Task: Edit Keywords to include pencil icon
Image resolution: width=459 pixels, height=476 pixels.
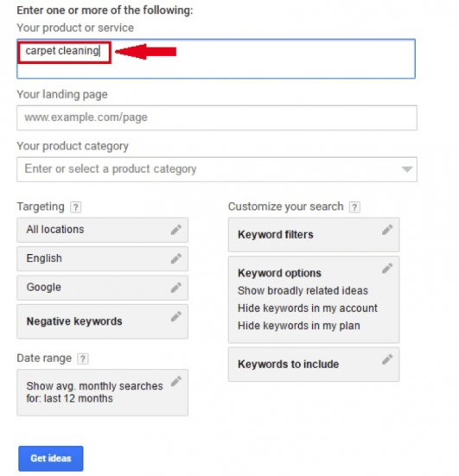Action: pyautogui.click(x=387, y=359)
